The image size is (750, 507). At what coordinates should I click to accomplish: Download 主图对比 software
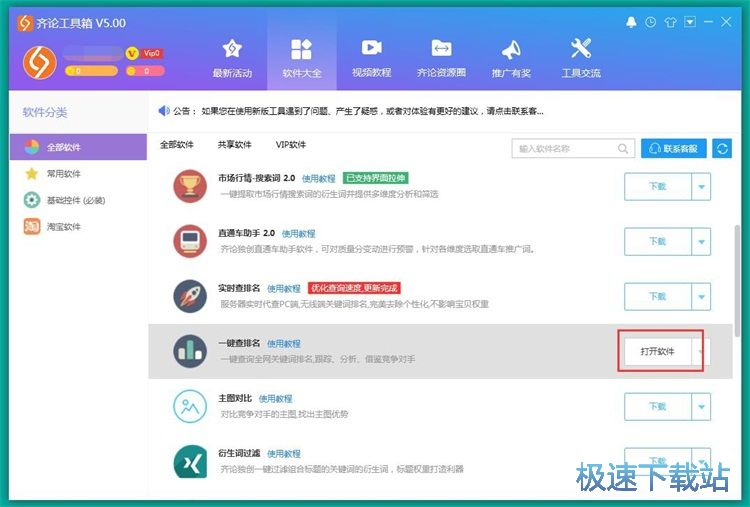658,407
